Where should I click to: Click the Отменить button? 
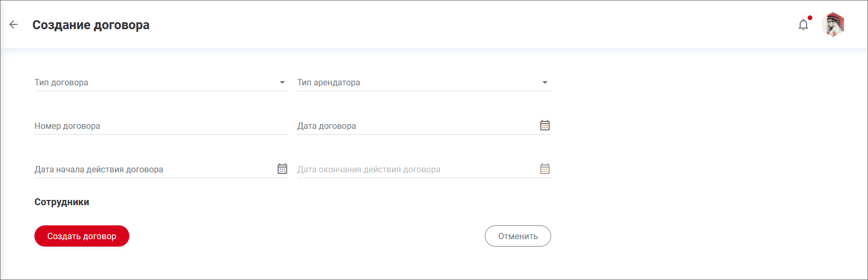[x=518, y=236]
